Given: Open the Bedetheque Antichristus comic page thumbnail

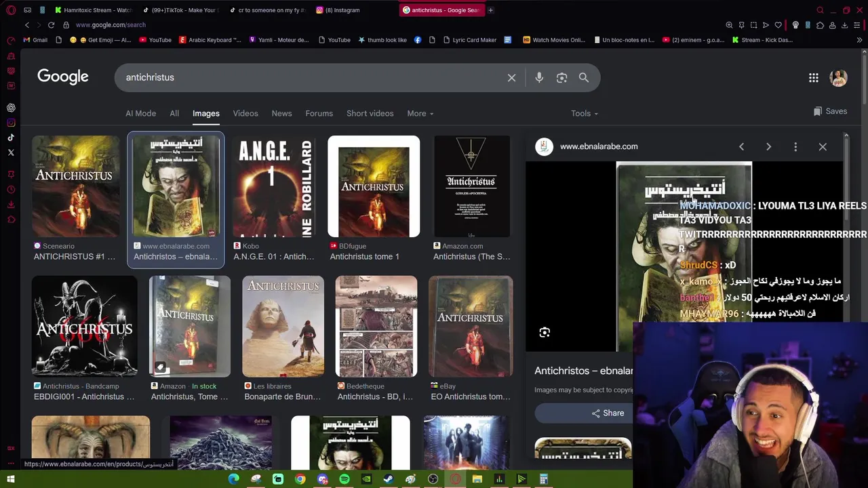Looking at the screenshot, I should click(x=376, y=326).
